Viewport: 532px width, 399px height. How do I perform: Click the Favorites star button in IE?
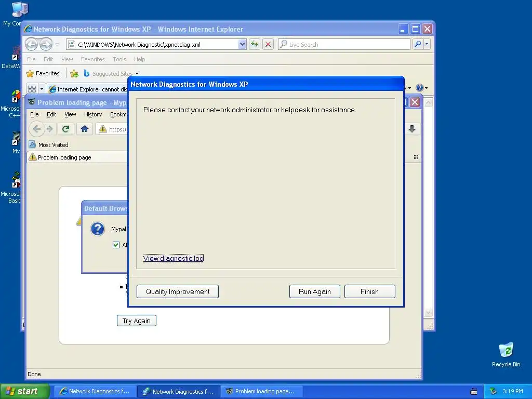pyautogui.click(x=43, y=73)
